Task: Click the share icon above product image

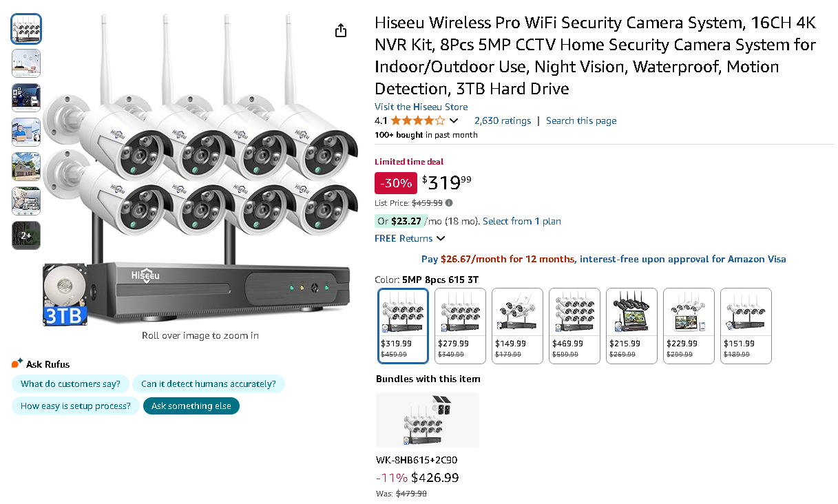Action: 341,31
